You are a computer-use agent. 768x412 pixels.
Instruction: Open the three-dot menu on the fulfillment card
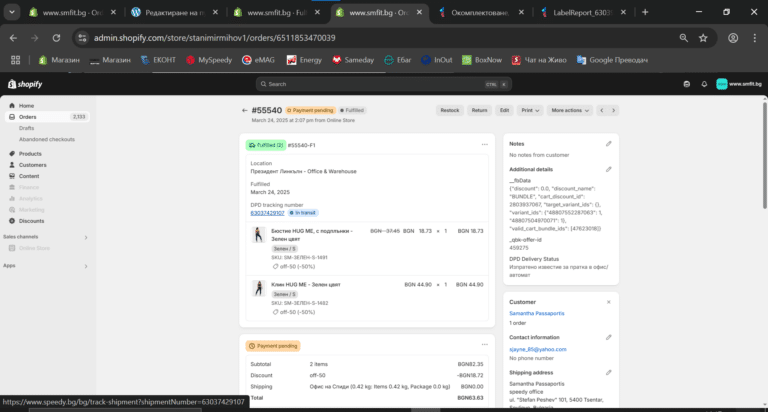pyautogui.click(x=484, y=144)
